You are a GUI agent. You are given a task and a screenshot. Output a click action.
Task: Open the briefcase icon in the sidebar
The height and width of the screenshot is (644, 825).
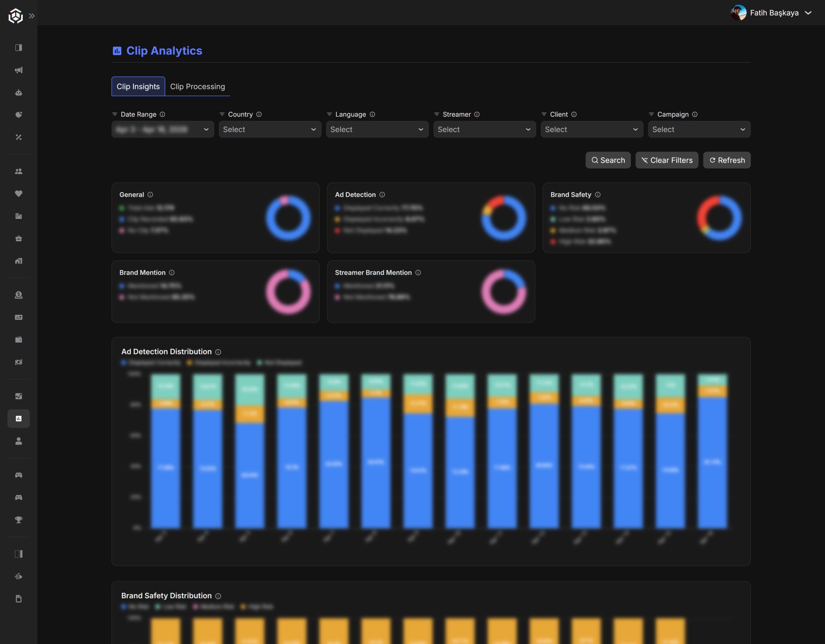pos(18,238)
